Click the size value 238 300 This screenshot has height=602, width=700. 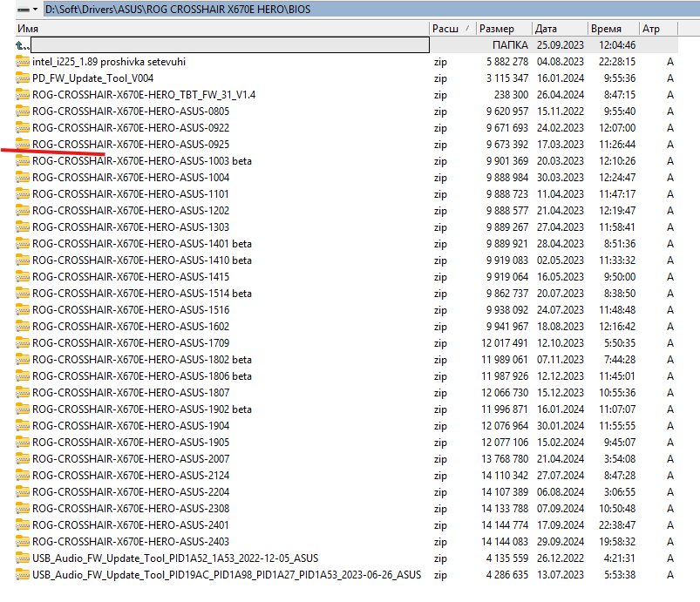pyautogui.click(x=511, y=95)
